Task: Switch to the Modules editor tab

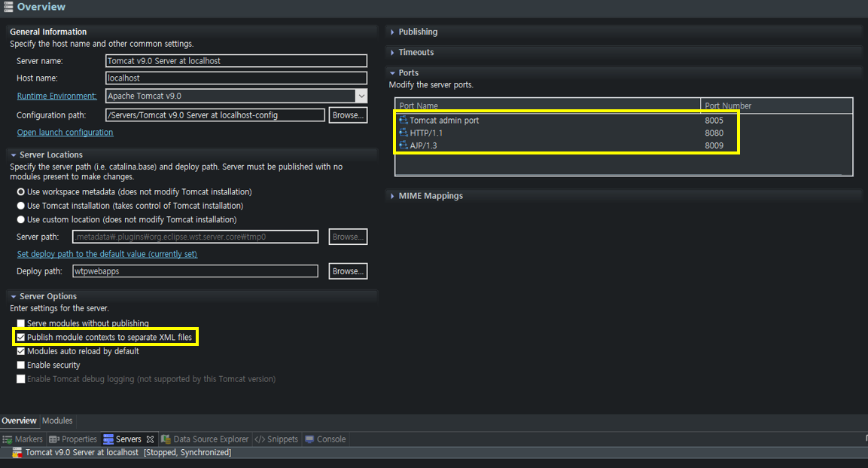Action: pyautogui.click(x=57, y=421)
